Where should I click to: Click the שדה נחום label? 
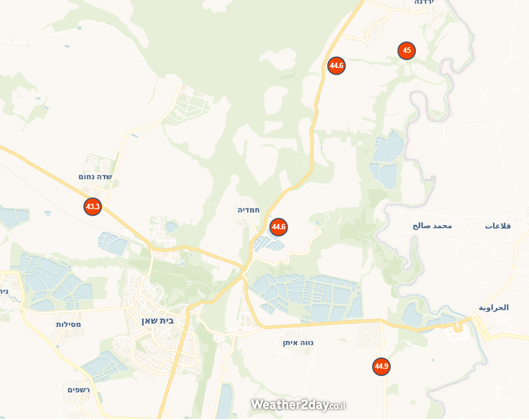(95, 176)
